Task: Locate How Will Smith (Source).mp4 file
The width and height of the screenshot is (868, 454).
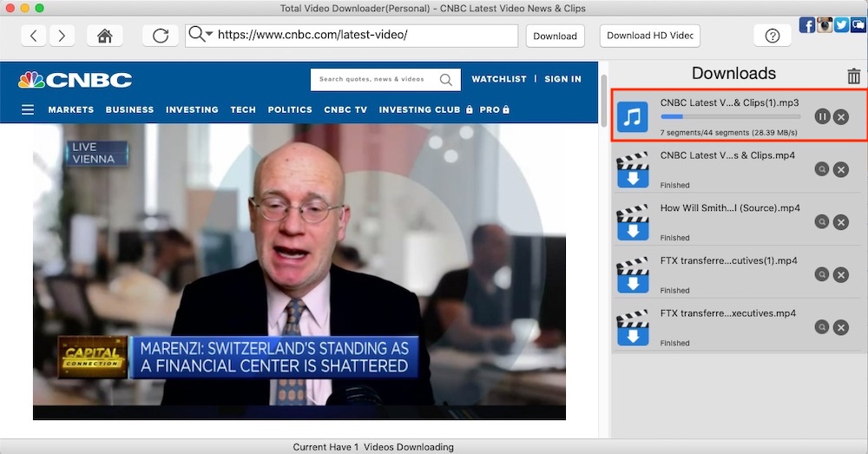Action: point(822,221)
